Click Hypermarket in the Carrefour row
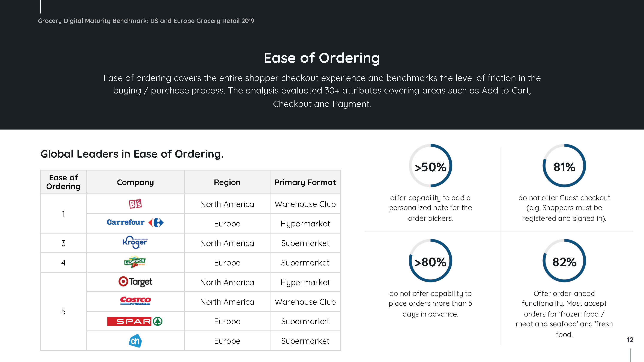The height and width of the screenshot is (362, 644). pyautogui.click(x=305, y=224)
